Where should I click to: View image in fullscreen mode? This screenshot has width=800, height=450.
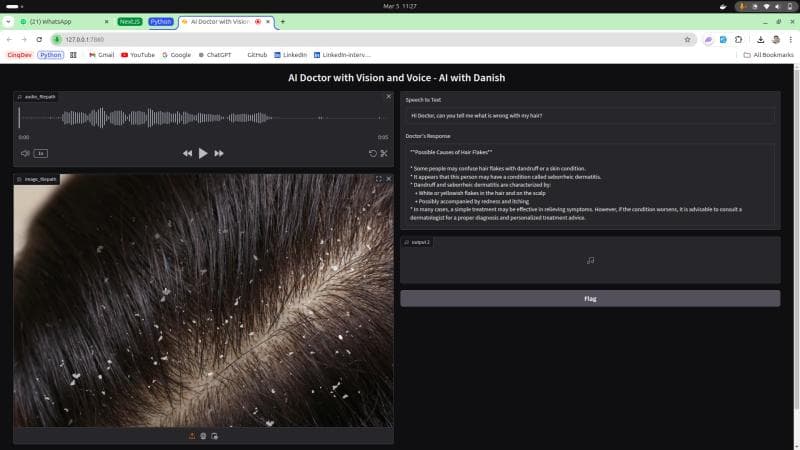pos(378,179)
